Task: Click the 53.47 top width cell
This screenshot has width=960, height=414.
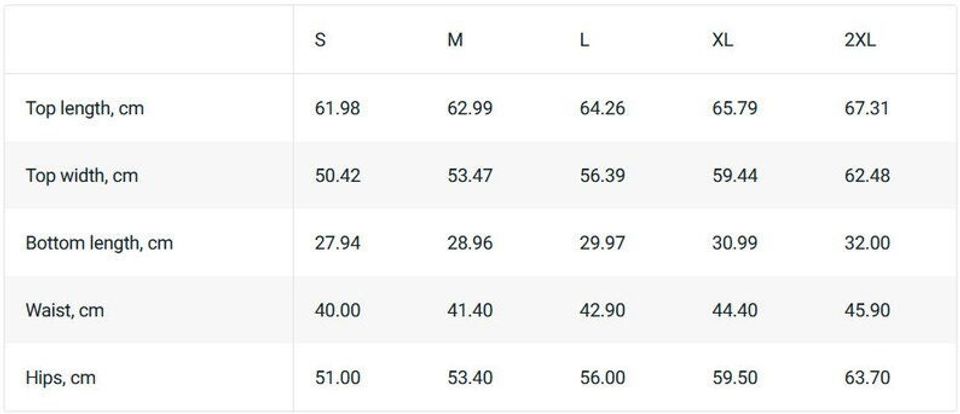Action: tap(470, 176)
